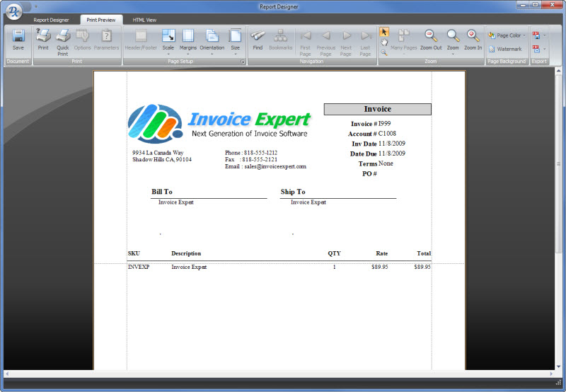Image resolution: width=566 pixels, height=392 pixels.
Task: Select the Print Preview tab
Action: pos(101,20)
